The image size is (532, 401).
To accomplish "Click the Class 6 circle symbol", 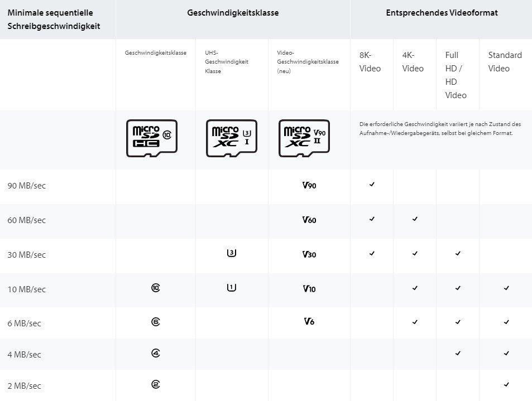I will pyautogui.click(x=156, y=322).
